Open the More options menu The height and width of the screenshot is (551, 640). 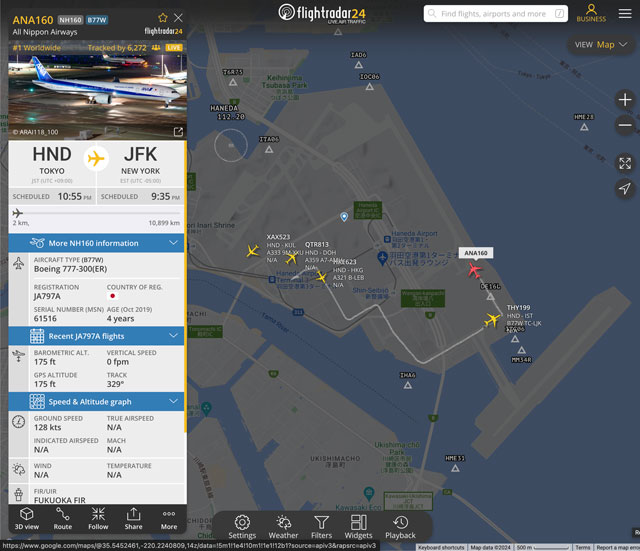point(169,518)
